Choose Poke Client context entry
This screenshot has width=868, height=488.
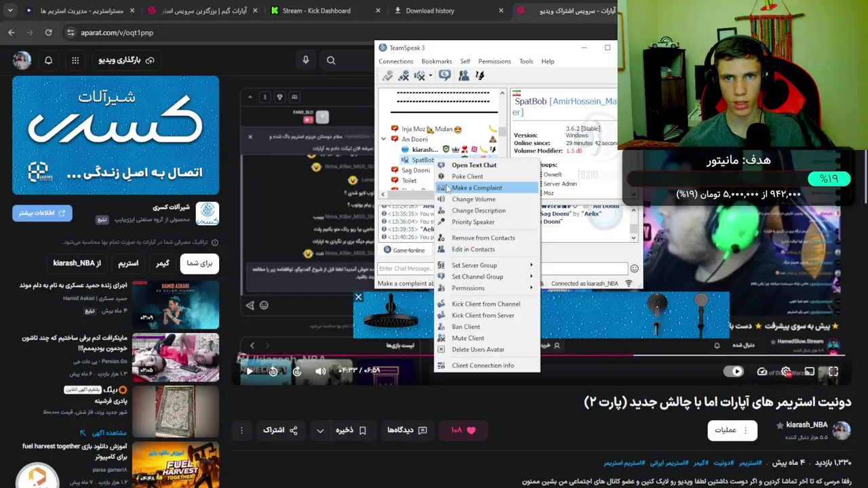coord(487,176)
